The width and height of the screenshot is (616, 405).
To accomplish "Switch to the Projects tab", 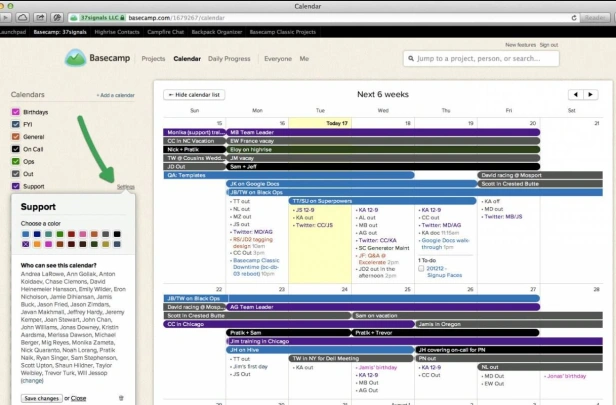I will click(153, 59).
